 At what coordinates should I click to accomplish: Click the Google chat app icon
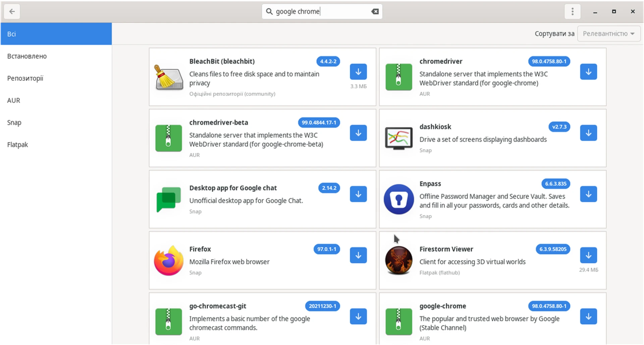pos(169,199)
